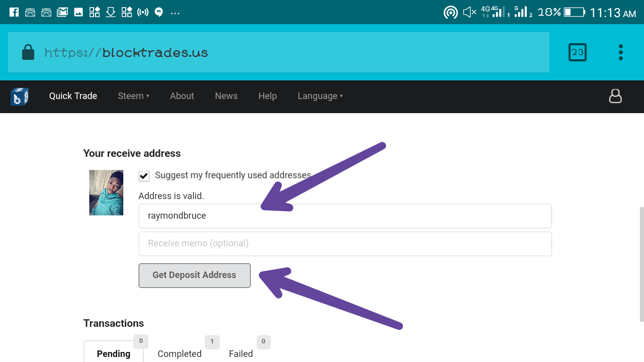Tap the 11:13 AM clock in status bar
This screenshot has width=644, height=362.
pyautogui.click(x=613, y=13)
